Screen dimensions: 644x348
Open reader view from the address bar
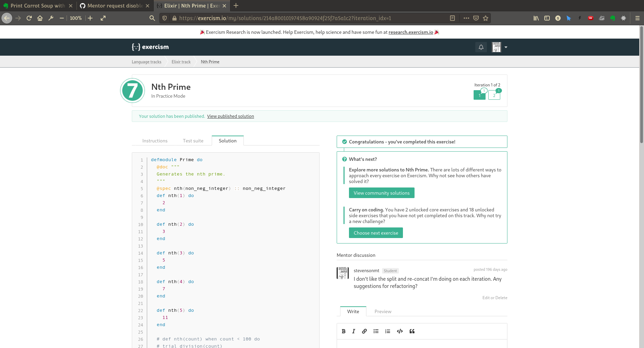coord(452,18)
